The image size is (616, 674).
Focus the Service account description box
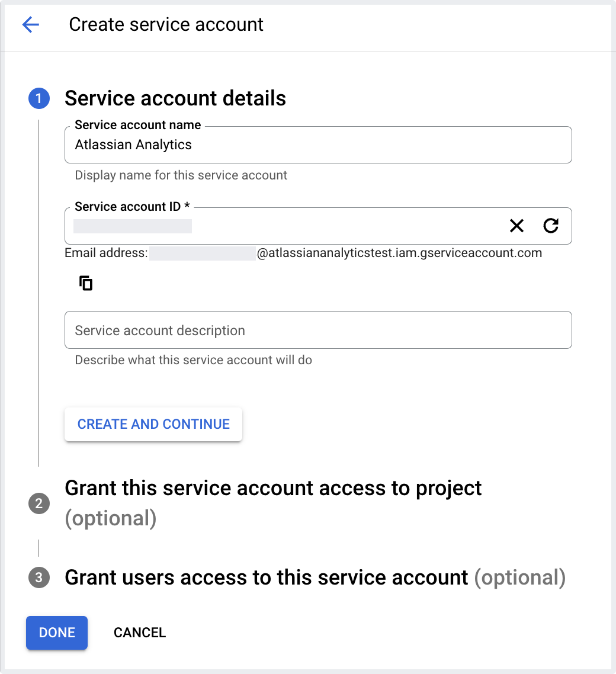[318, 330]
